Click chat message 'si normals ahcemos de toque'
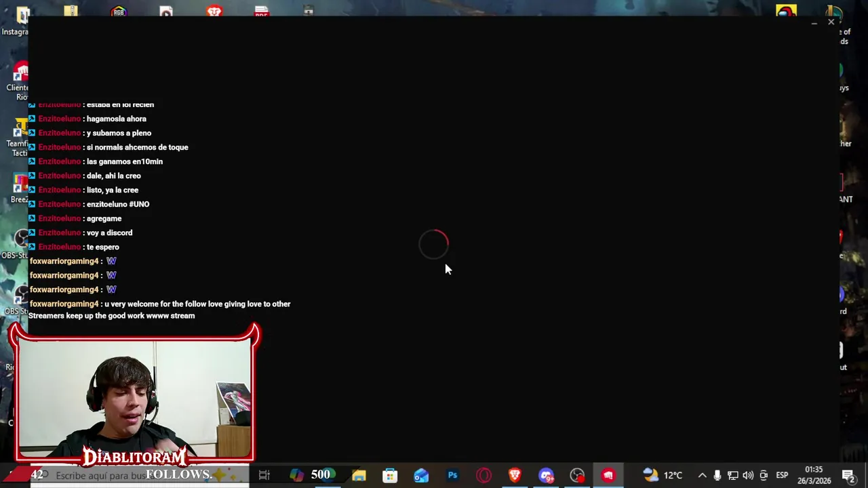Image resolution: width=868 pixels, height=488 pixels. tap(138, 147)
